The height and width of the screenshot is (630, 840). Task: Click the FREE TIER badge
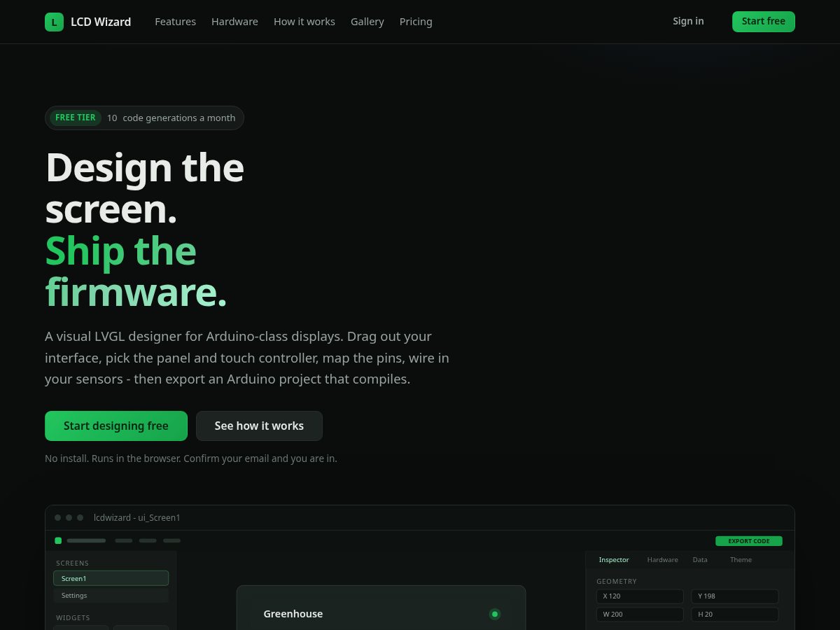click(x=76, y=118)
